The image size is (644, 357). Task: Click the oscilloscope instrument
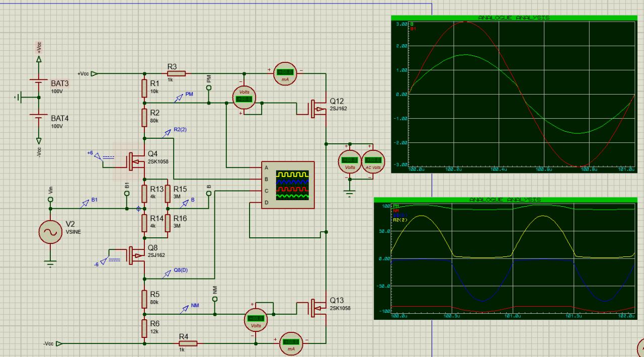pyautogui.click(x=287, y=185)
